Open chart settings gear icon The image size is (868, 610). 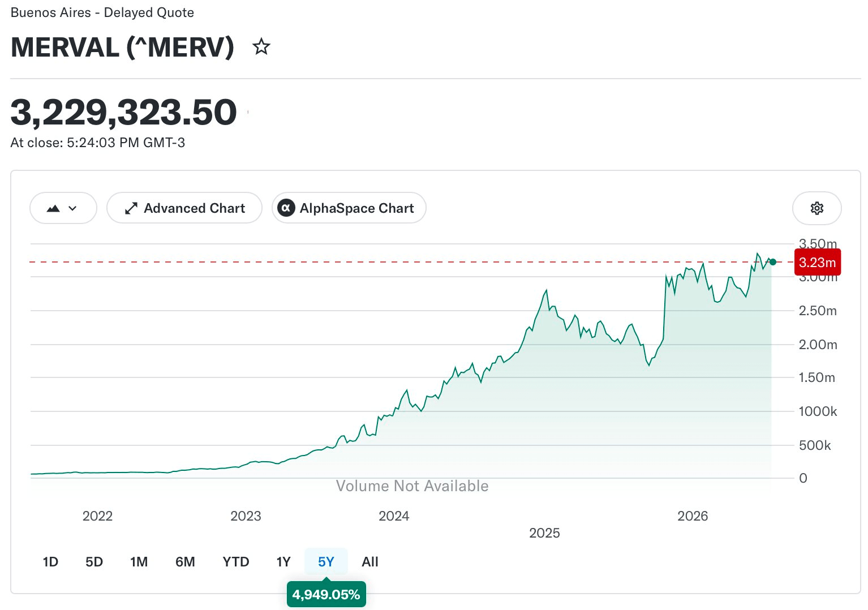817,208
